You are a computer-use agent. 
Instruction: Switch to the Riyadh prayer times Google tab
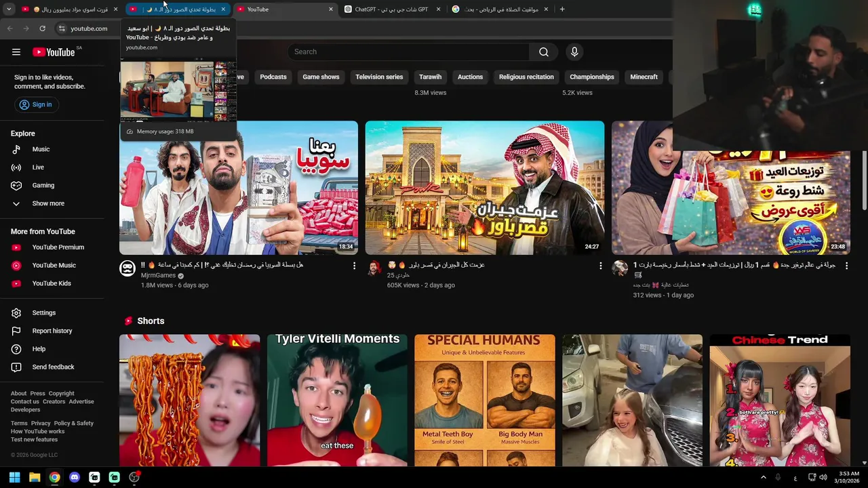pyautogui.click(x=500, y=9)
